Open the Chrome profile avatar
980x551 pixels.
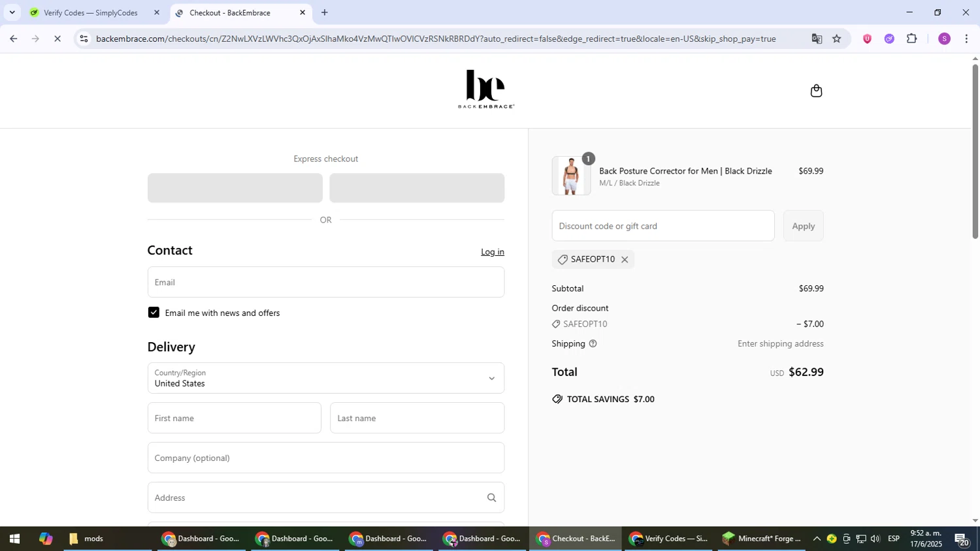click(x=944, y=39)
